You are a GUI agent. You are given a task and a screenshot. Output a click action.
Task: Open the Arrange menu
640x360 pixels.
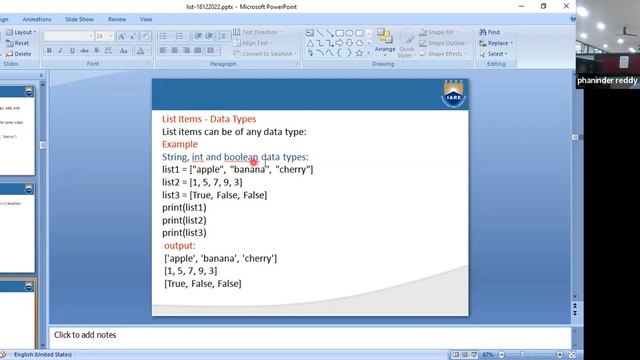384,42
